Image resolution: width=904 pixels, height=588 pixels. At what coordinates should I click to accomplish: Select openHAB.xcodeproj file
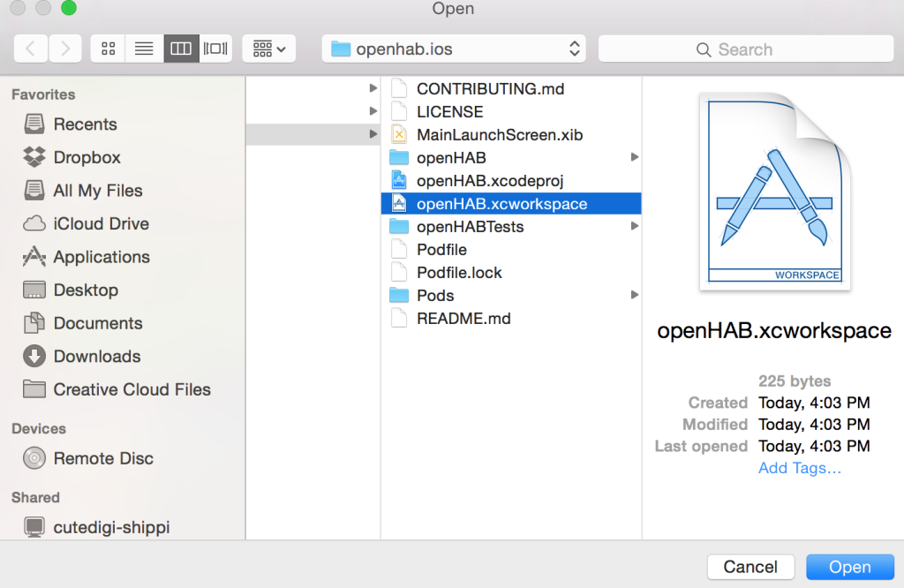point(511,180)
